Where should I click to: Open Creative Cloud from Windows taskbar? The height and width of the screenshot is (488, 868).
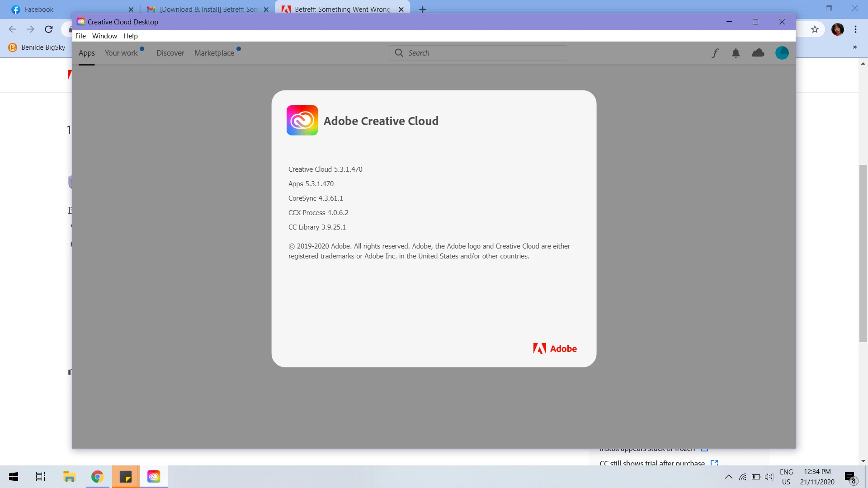click(154, 477)
